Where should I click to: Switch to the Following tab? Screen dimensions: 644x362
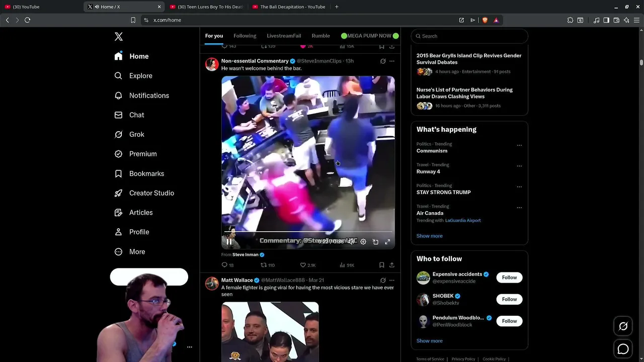pos(245,36)
